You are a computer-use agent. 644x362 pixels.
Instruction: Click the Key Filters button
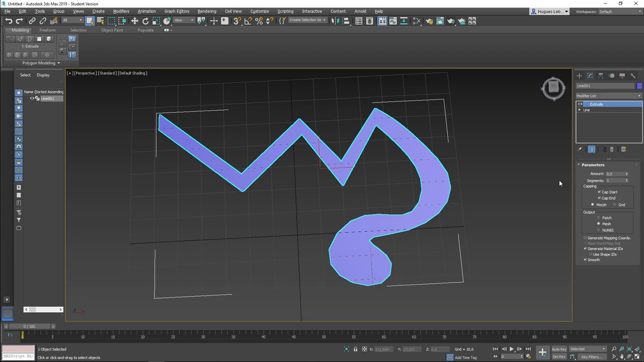(x=592, y=357)
